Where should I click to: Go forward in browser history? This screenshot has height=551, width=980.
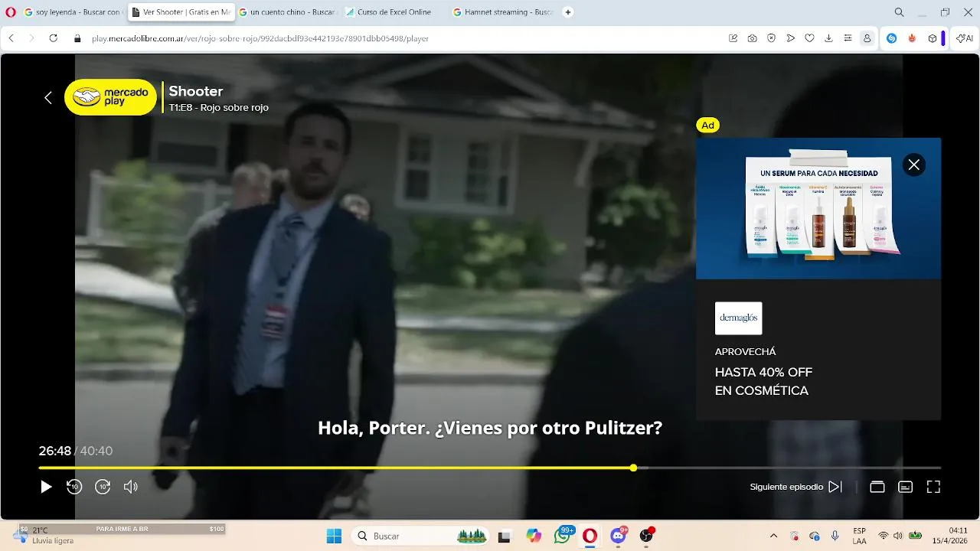pyautogui.click(x=31, y=38)
